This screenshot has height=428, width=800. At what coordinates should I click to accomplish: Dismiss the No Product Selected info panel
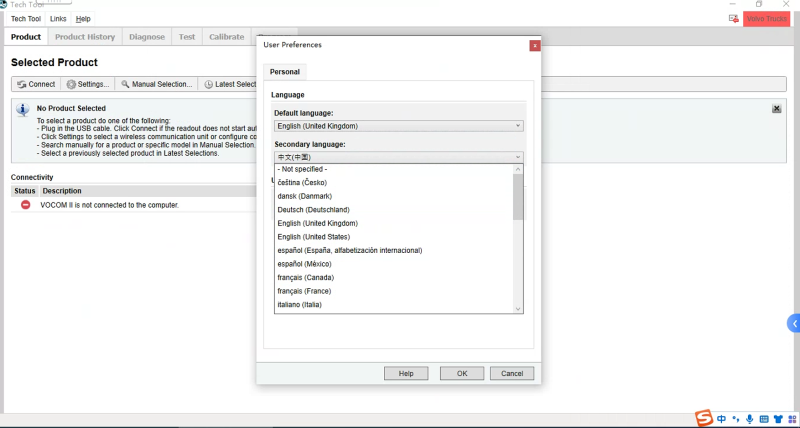coord(777,108)
